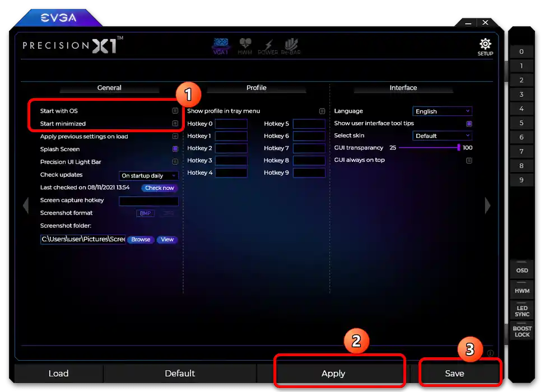
Task: Click the Save button
Action: coord(454,374)
